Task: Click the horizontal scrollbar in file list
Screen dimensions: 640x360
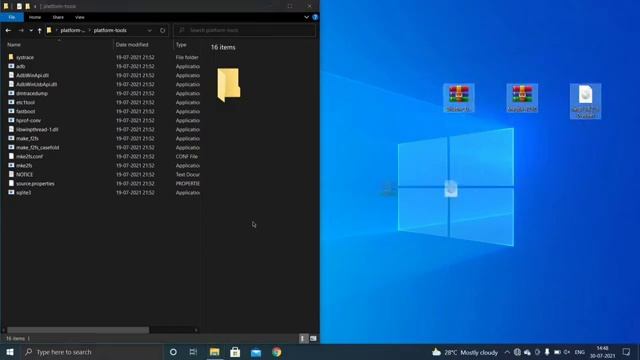Action: 78,330
